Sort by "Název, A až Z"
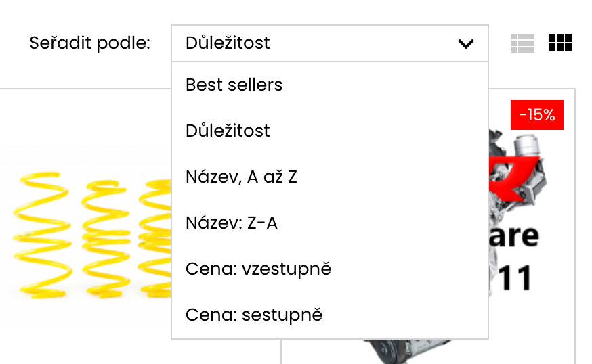 point(241,177)
